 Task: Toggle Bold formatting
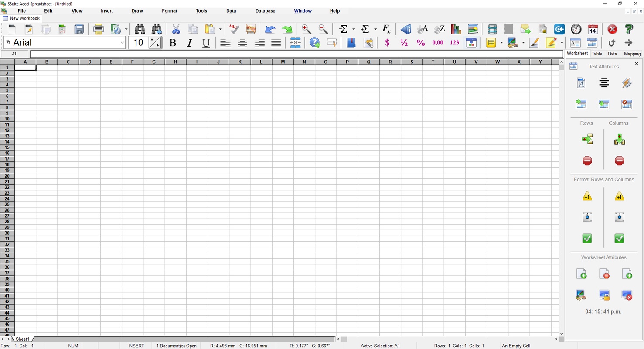[x=173, y=43]
